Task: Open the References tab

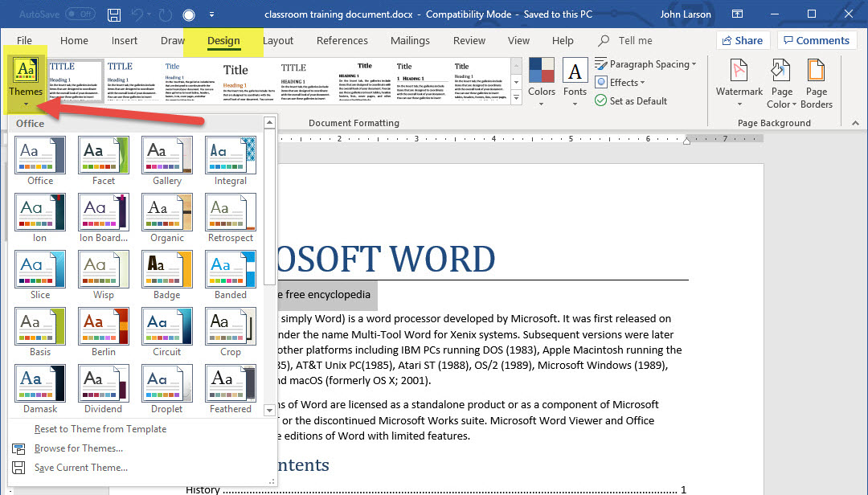Action: click(x=342, y=40)
